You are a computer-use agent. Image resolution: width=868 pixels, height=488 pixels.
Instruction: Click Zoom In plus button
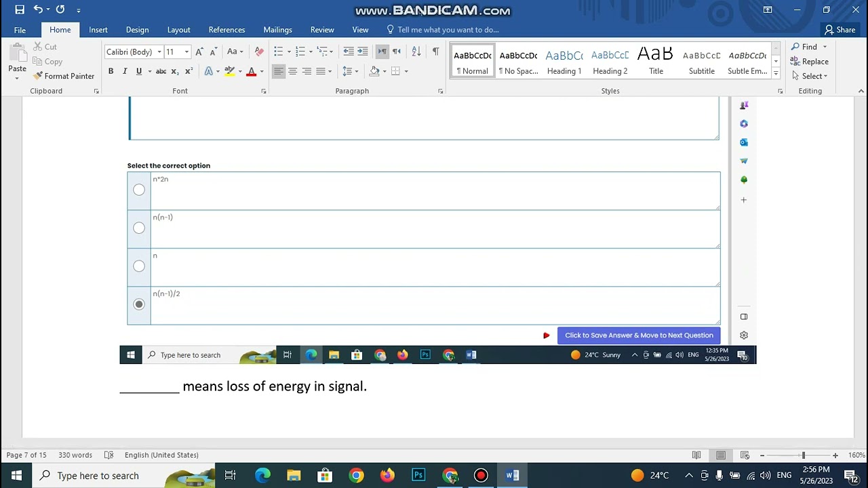(x=835, y=455)
